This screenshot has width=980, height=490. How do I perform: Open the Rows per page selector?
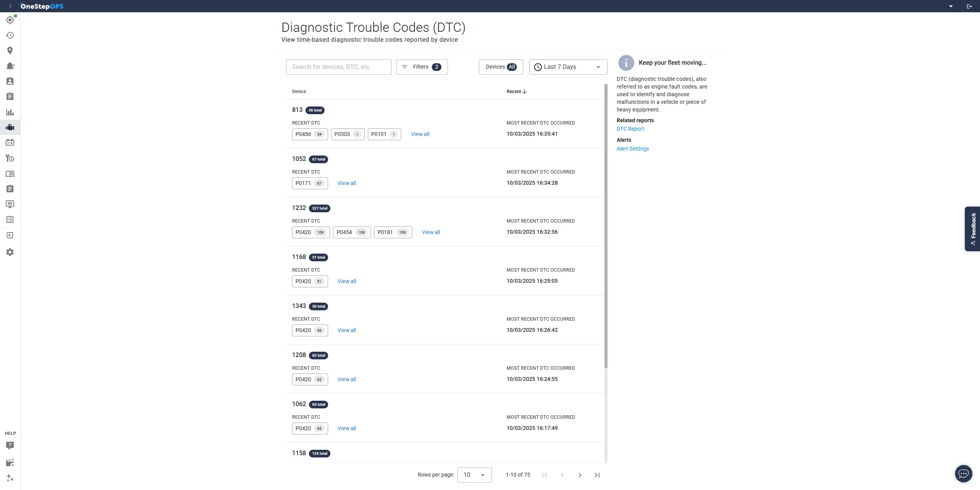(x=474, y=475)
